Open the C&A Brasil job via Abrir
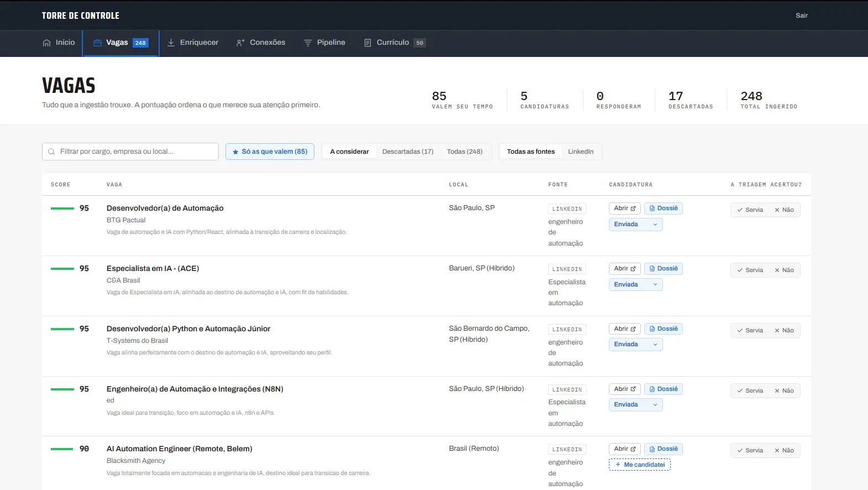 (625, 269)
